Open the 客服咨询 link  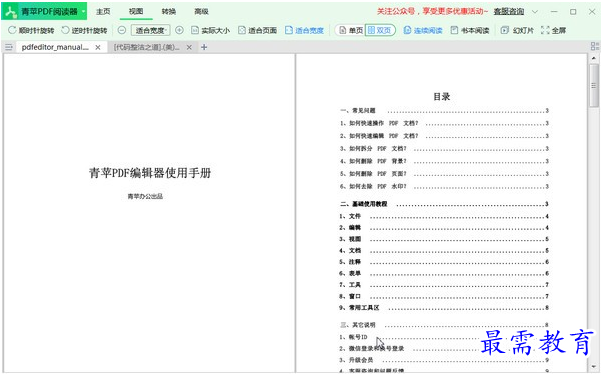pos(509,12)
